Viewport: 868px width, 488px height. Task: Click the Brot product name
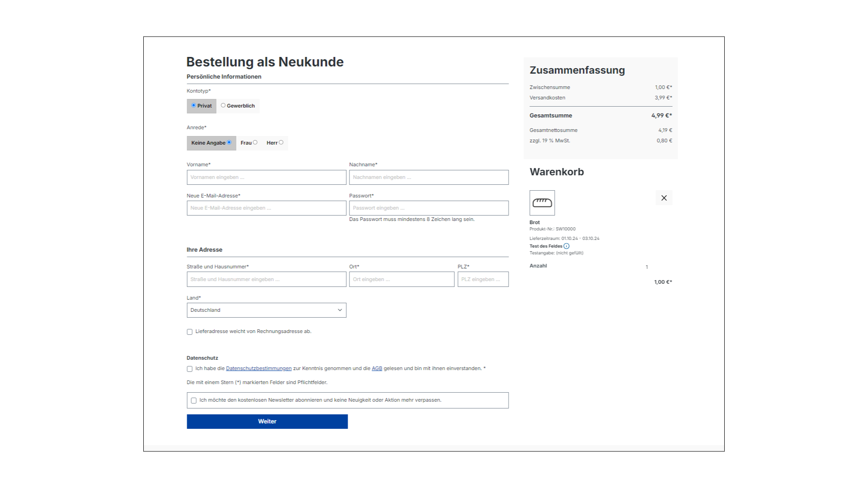pos(534,222)
